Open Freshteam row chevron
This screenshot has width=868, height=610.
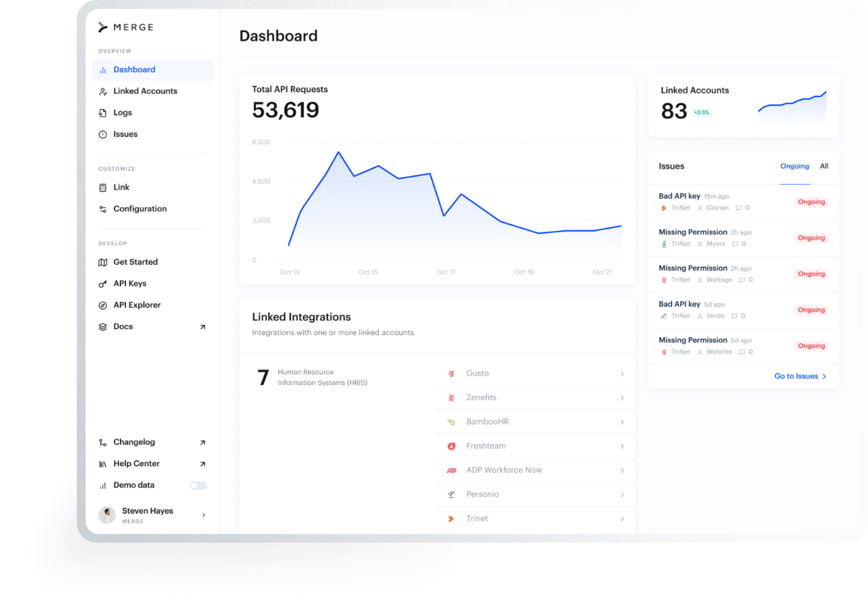click(622, 447)
